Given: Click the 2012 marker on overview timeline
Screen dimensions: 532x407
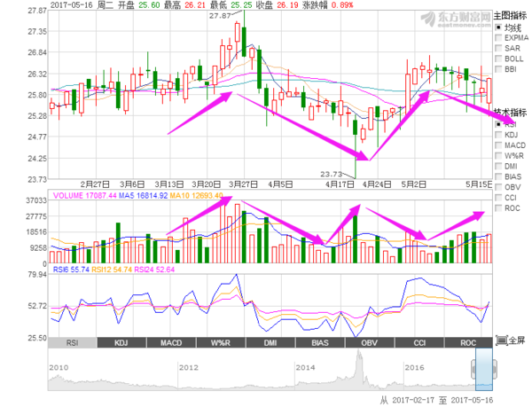Looking at the screenshot, I should [x=189, y=368].
